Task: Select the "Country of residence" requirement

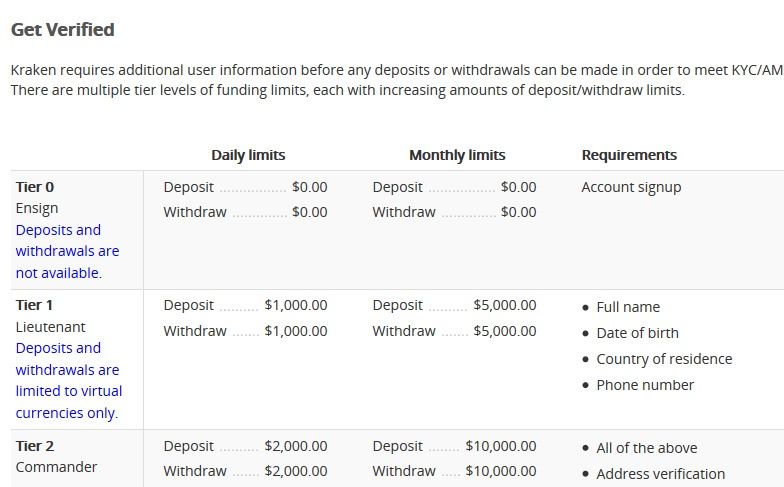Action: coord(664,359)
